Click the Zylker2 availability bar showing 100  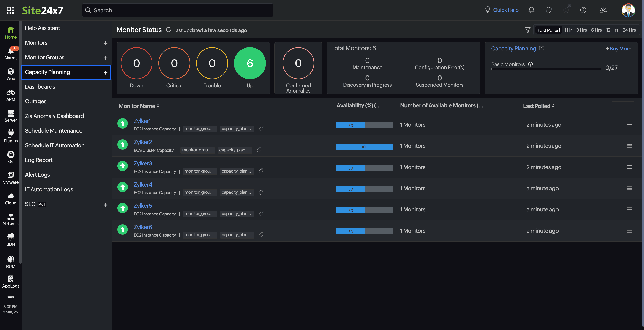click(x=365, y=147)
